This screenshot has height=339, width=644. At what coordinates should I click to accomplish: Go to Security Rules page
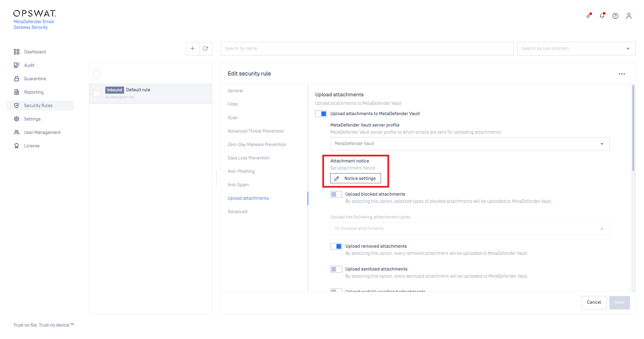pos(40,105)
